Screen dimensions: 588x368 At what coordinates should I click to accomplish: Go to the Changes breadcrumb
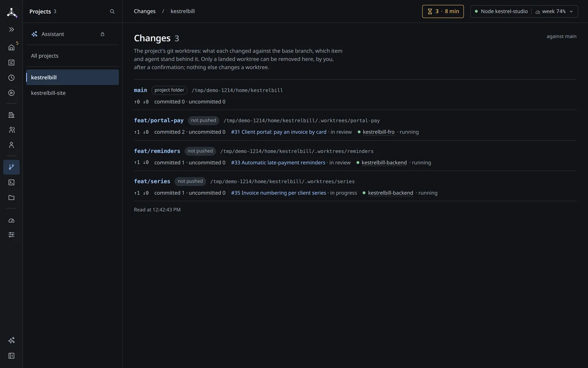(x=145, y=11)
